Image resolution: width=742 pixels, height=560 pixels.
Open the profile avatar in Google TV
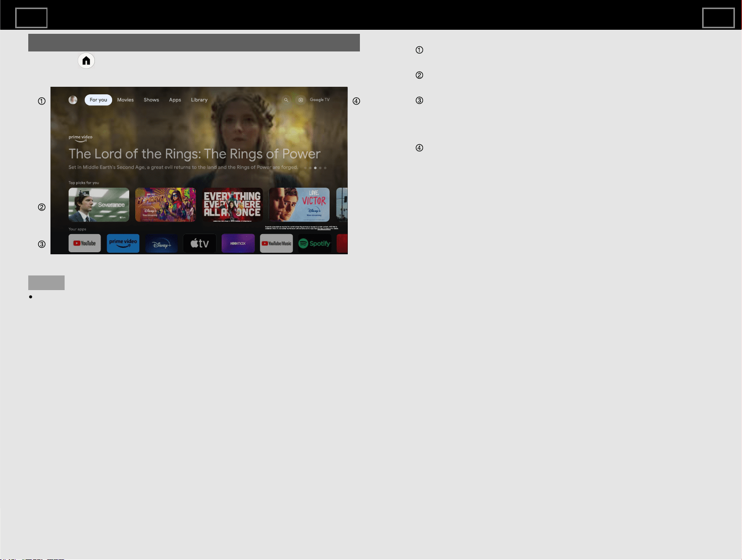click(73, 100)
